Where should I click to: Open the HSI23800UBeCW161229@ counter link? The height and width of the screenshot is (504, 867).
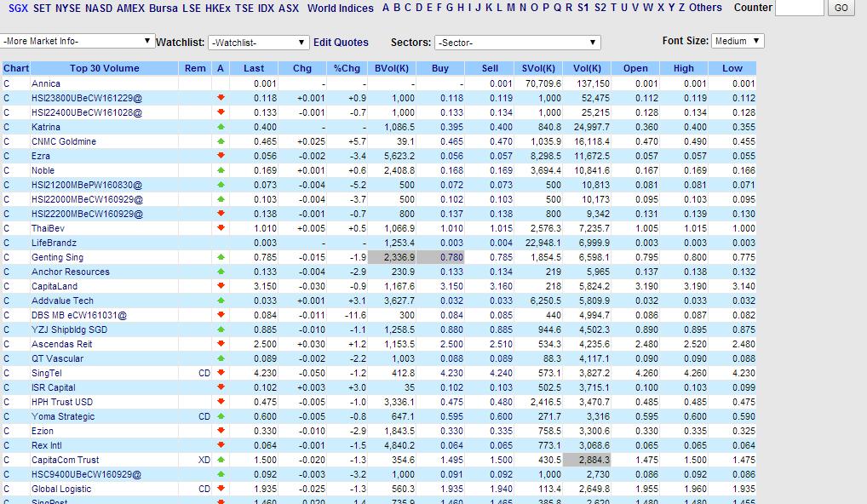pos(87,99)
